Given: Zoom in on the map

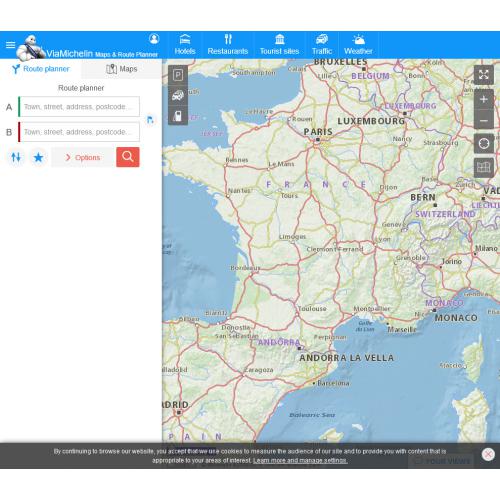Looking at the screenshot, I should 484,99.
